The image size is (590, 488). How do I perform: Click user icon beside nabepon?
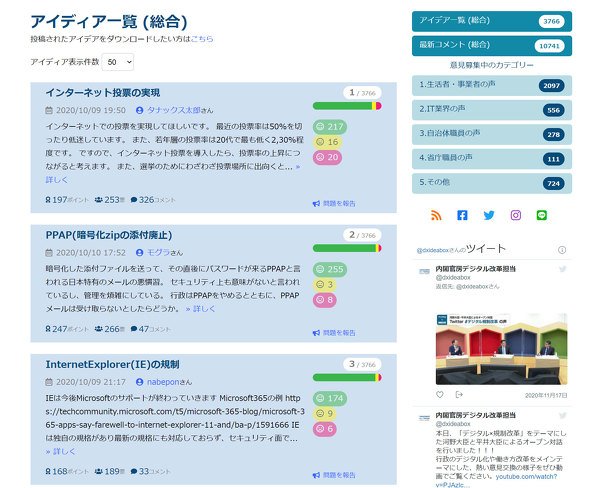click(x=140, y=382)
